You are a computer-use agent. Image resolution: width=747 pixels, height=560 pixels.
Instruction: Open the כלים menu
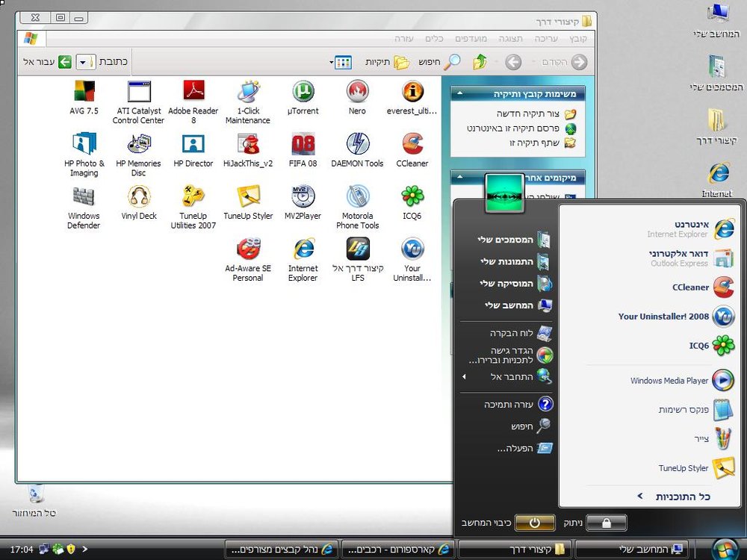[x=434, y=39]
